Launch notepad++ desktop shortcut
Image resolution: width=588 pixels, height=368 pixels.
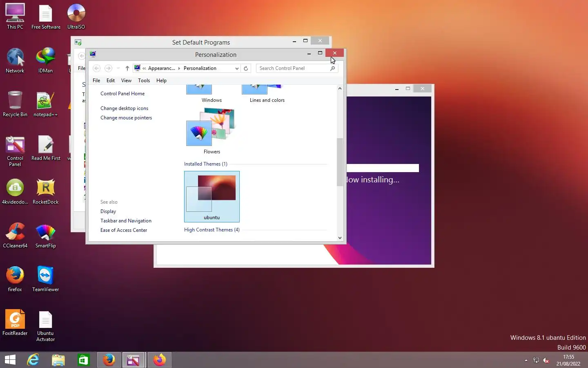coord(45,104)
